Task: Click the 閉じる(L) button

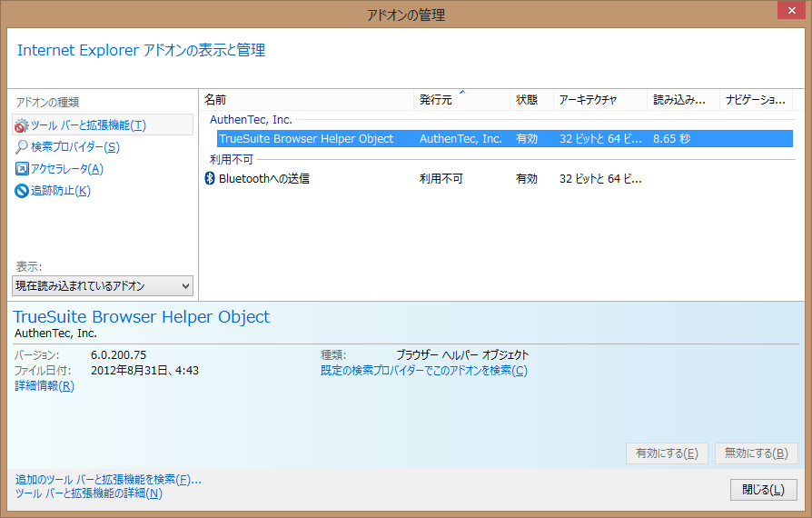Action: click(x=763, y=490)
